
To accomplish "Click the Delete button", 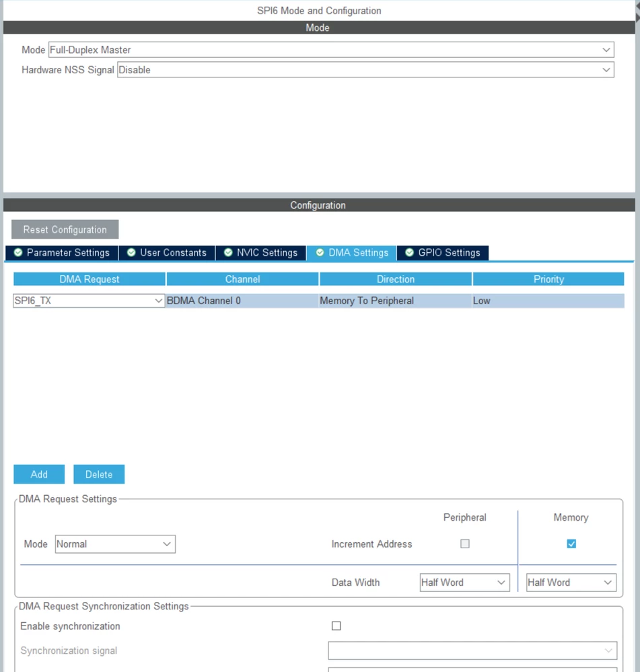I will click(99, 474).
